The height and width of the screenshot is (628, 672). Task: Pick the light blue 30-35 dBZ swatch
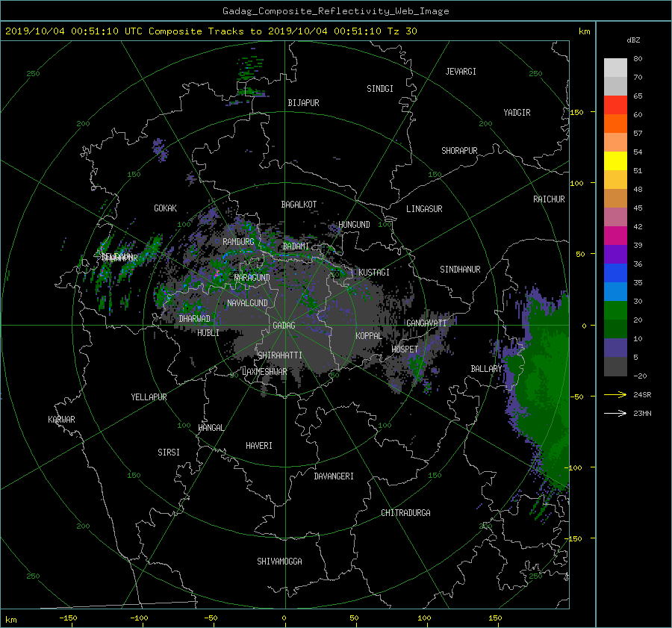point(615,292)
